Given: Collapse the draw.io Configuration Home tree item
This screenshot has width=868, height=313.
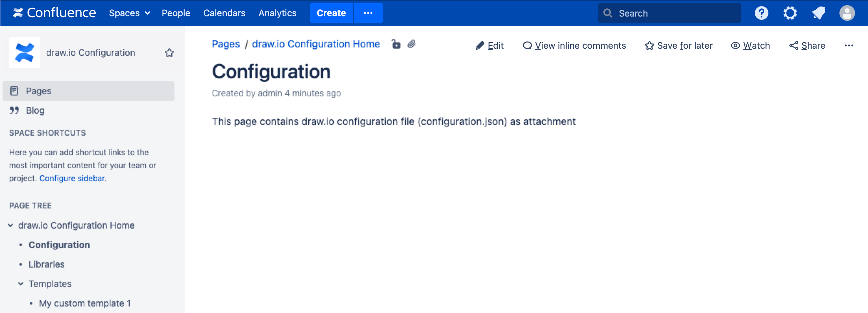Looking at the screenshot, I should (x=10, y=225).
